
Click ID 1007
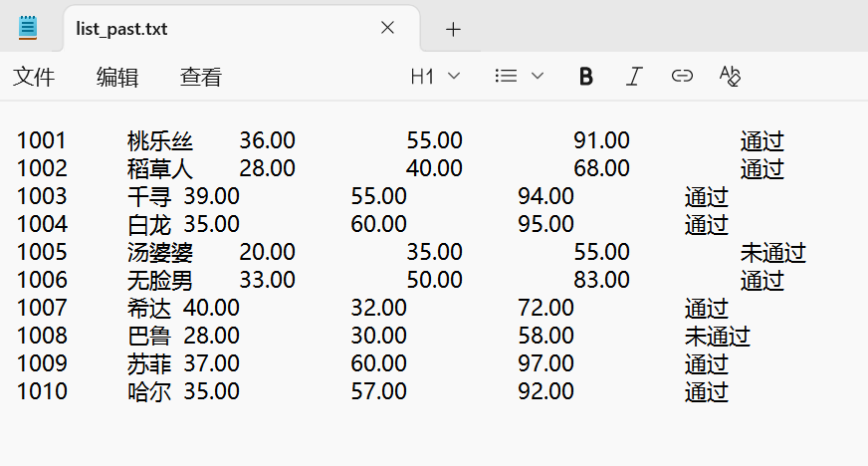pos(42,308)
